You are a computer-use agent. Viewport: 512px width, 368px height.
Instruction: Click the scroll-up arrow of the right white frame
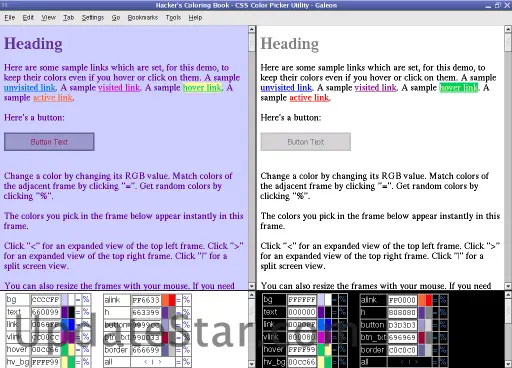pos(508,29)
